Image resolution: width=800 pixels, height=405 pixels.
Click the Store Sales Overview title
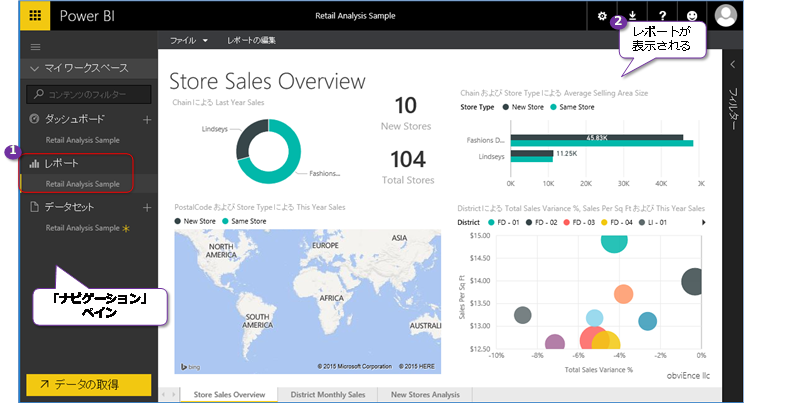pyautogui.click(x=267, y=81)
